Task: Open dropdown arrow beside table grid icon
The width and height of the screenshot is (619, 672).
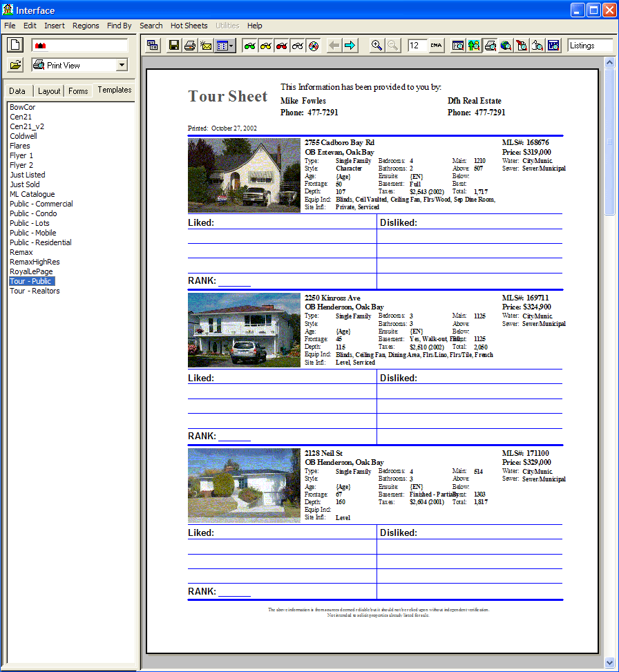Action: 232,46
